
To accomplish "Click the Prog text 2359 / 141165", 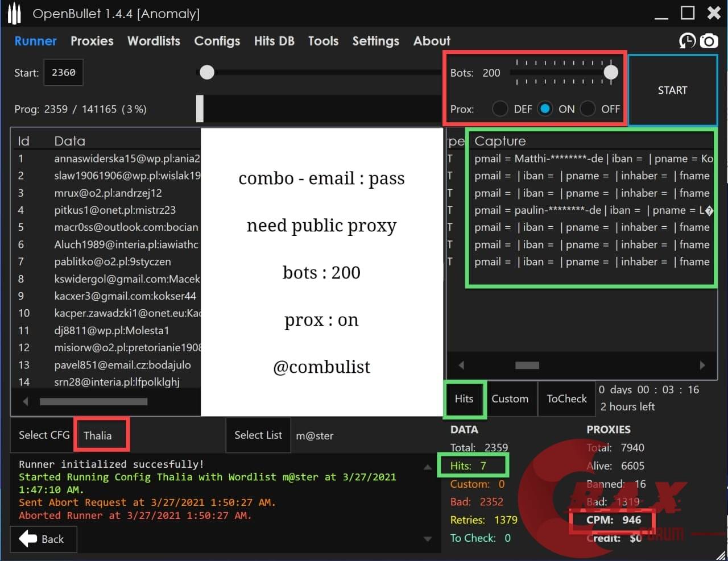I will click(80, 109).
